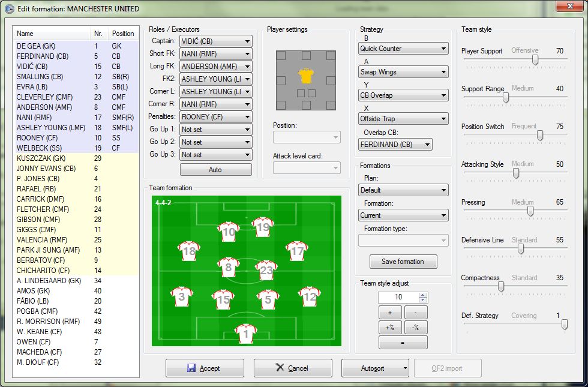Viewport: 588px width, 387px height.
Task: Click shirt number 18 on left wing
Action: [189, 251]
